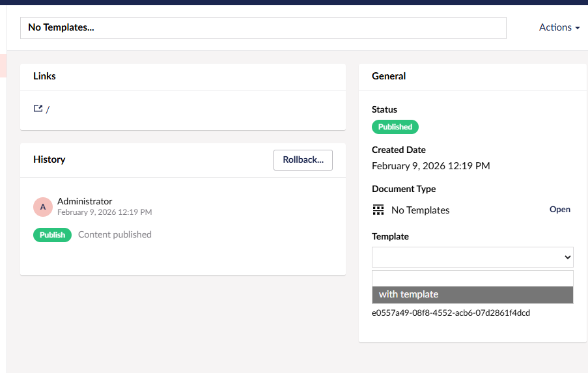Click the 'No Templates' document type name

(420, 210)
